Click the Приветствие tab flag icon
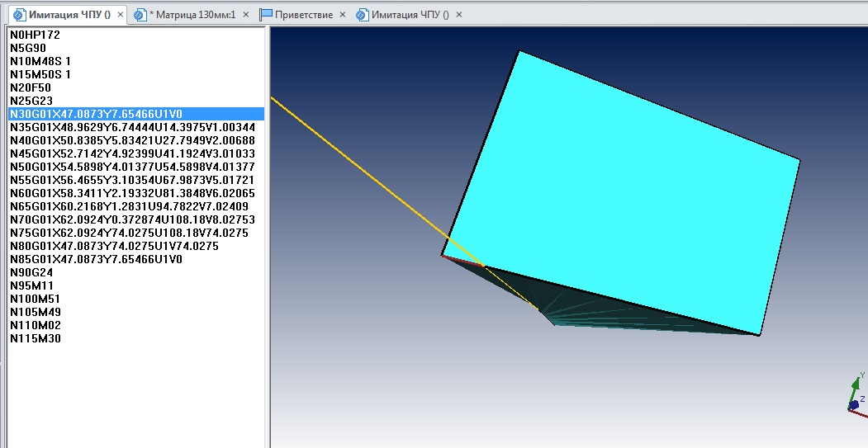Viewport: 868px width, 448px height. pyautogui.click(x=266, y=15)
